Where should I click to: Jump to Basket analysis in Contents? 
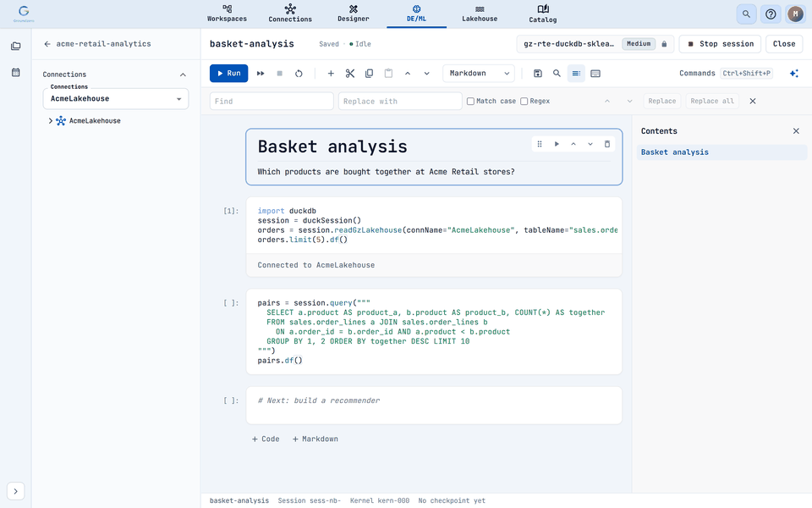click(721, 152)
